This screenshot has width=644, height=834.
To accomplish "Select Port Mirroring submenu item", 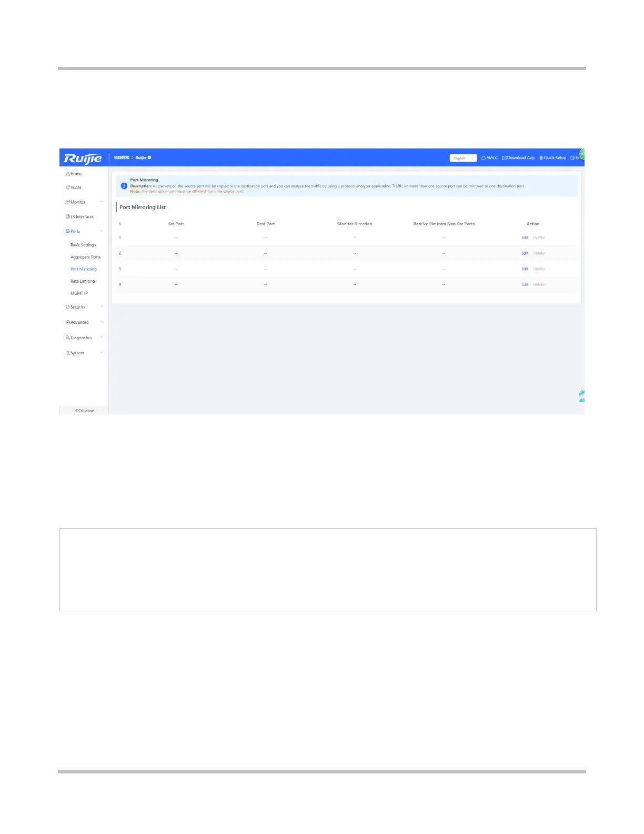I will (84, 269).
